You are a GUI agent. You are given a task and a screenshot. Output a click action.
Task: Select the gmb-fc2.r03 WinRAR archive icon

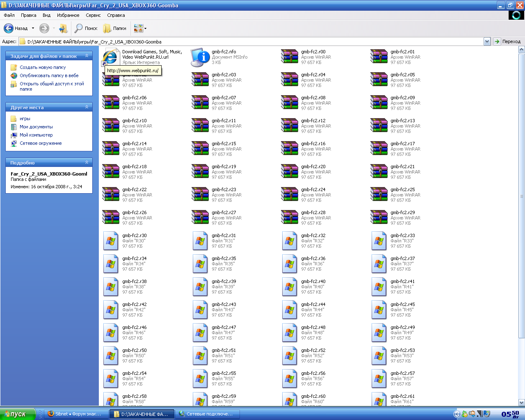200,80
